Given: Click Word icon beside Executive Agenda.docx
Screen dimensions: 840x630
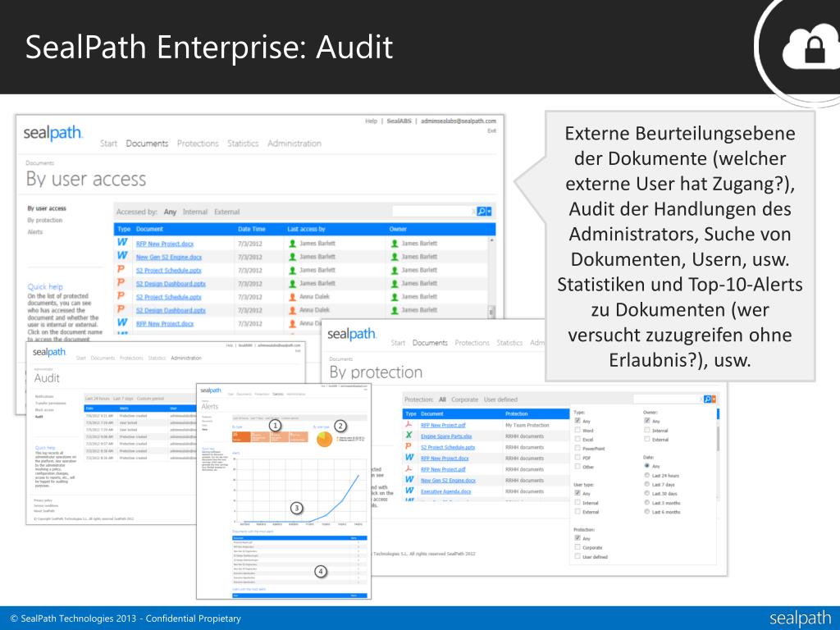Looking at the screenshot, I should click(x=409, y=491).
